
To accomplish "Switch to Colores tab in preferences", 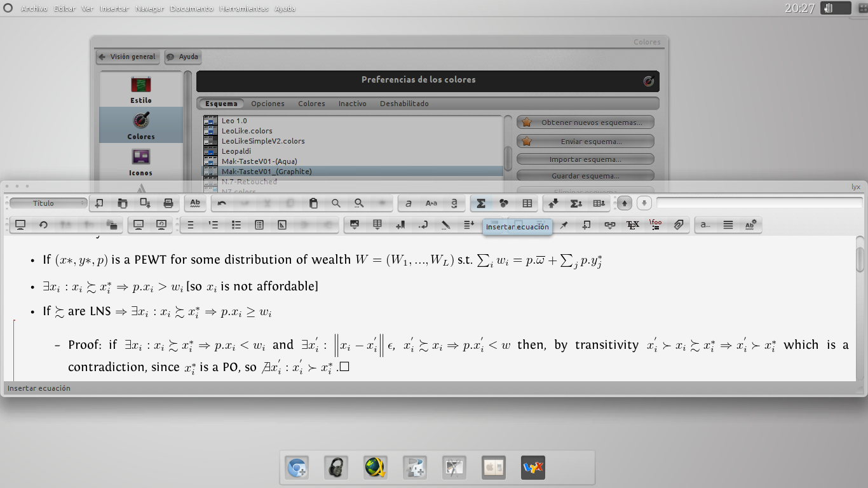I will (311, 104).
